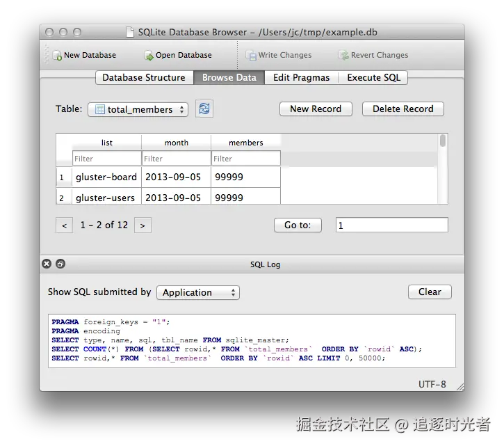Click the Go to row number field
The height and width of the screenshot is (446, 504).
coord(392,225)
